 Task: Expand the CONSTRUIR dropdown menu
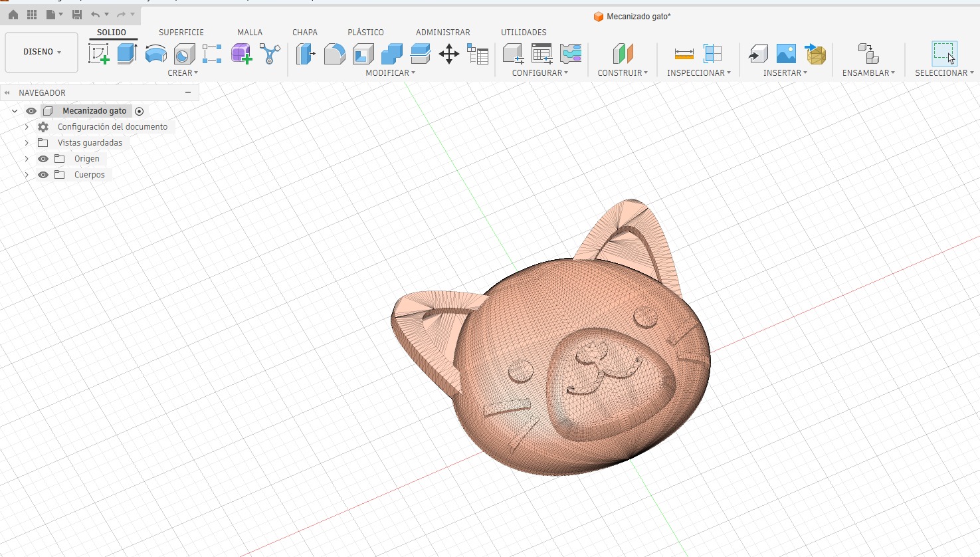click(x=623, y=73)
